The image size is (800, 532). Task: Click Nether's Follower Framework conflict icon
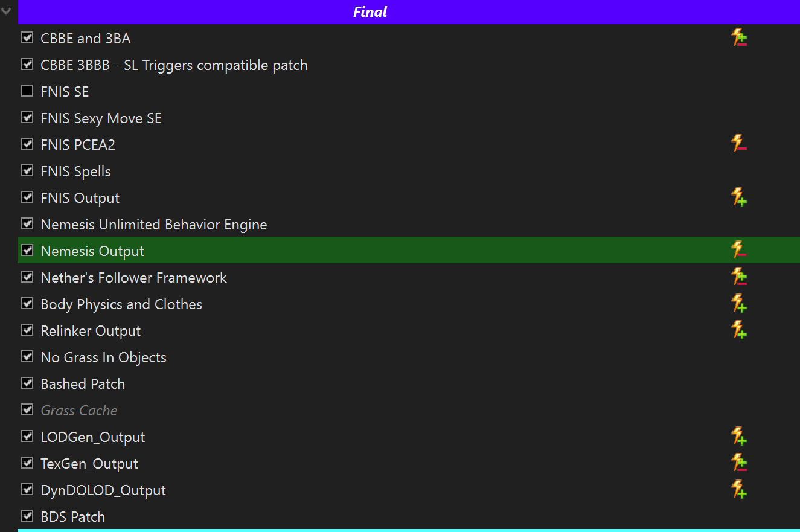739,277
